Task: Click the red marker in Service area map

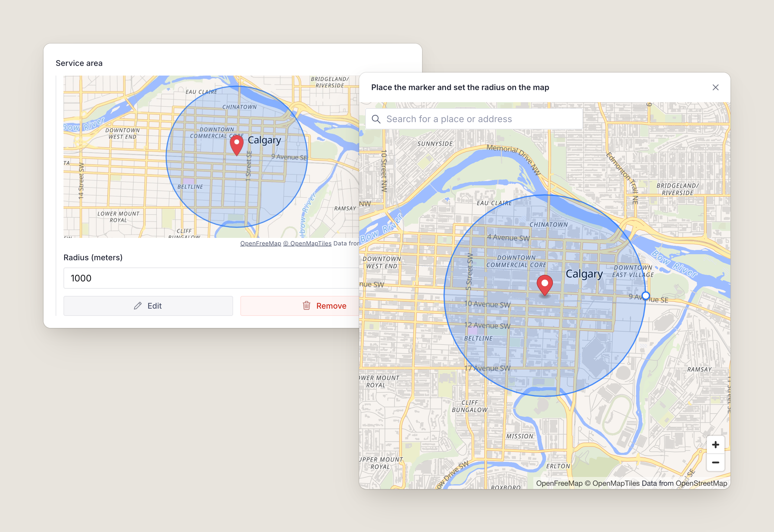Action: coord(237,145)
